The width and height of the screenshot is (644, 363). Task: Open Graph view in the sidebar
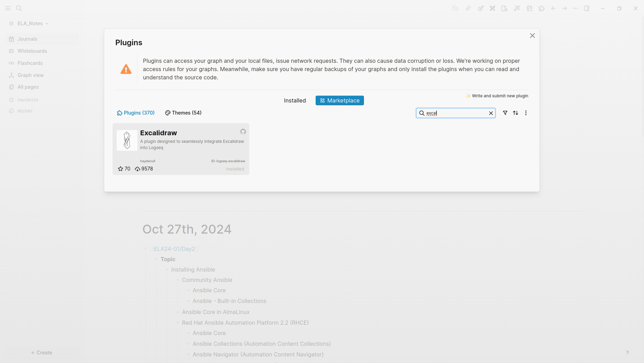[x=41, y=75]
